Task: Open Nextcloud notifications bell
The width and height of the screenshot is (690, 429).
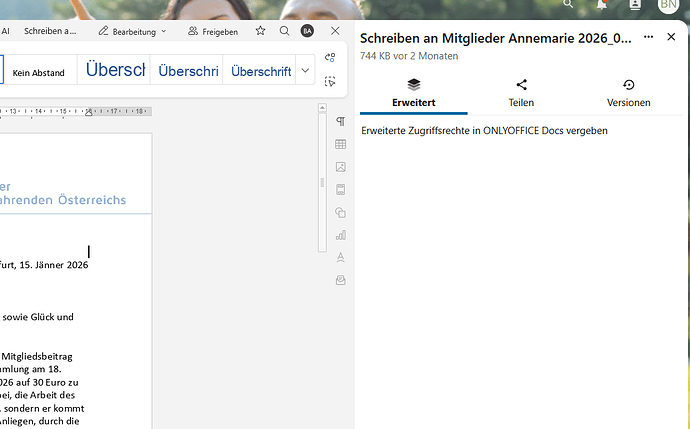Action: coord(603,5)
